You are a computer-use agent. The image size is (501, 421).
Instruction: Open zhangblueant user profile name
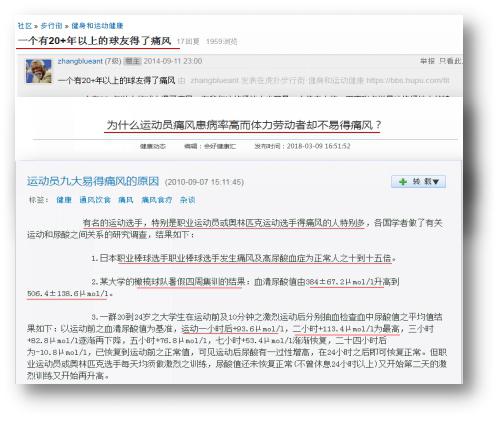[x=80, y=61]
